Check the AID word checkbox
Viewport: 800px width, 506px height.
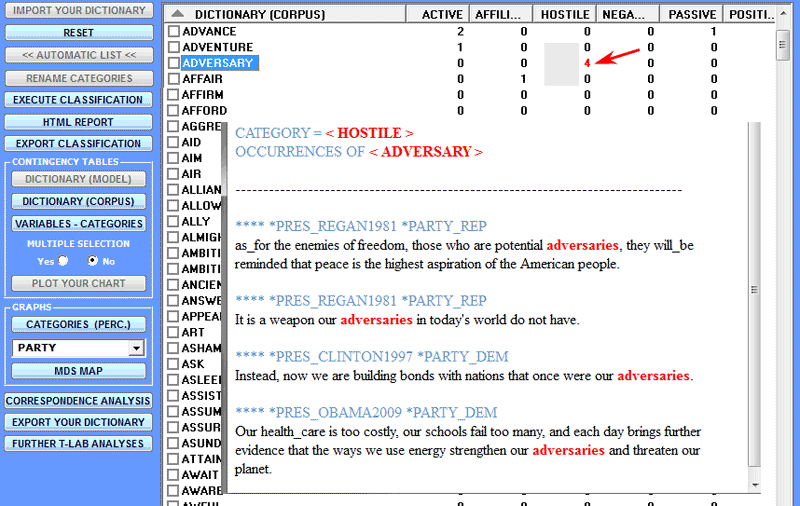(173, 142)
